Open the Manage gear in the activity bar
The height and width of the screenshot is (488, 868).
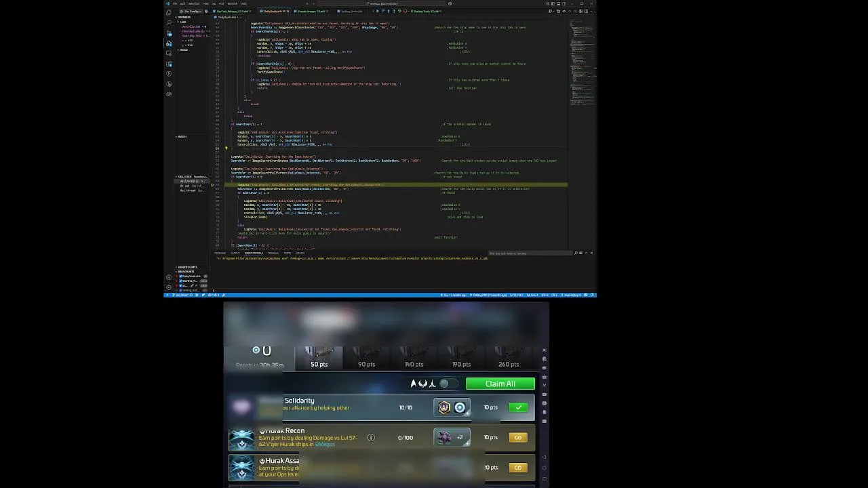169,287
